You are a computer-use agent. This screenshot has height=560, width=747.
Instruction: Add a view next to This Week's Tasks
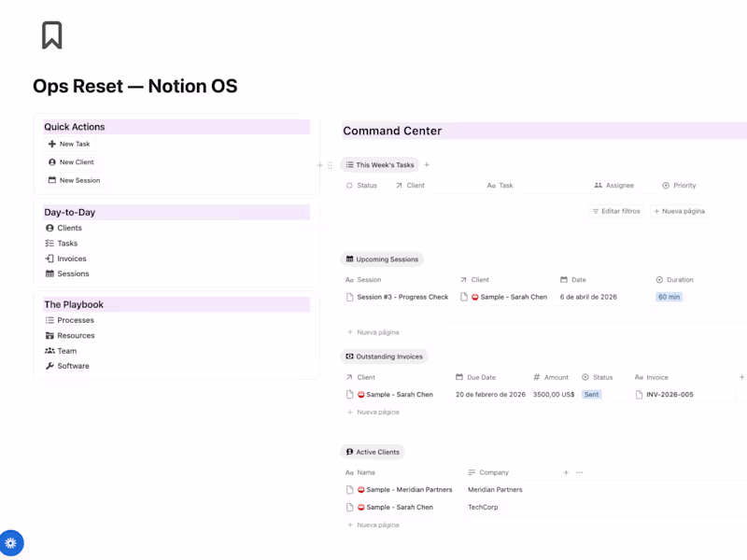pos(428,165)
